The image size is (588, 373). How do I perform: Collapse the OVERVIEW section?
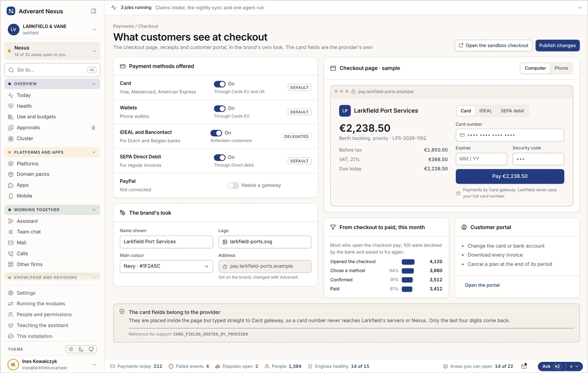pyautogui.click(x=52, y=84)
